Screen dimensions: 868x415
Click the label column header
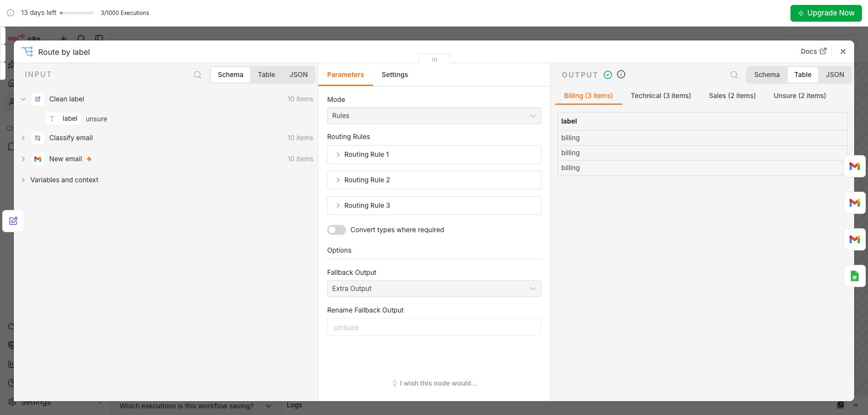tap(702, 121)
